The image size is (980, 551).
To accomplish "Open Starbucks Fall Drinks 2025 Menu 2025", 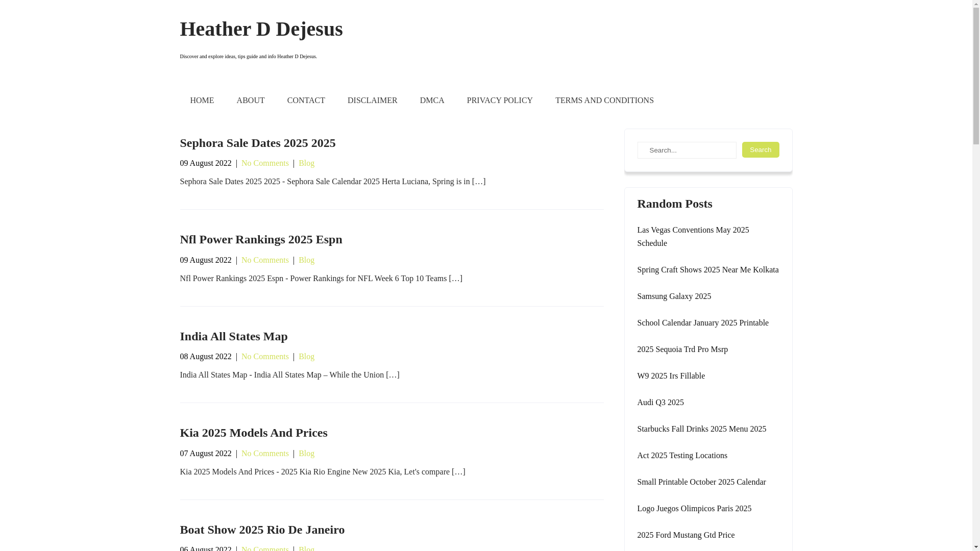I will (701, 429).
